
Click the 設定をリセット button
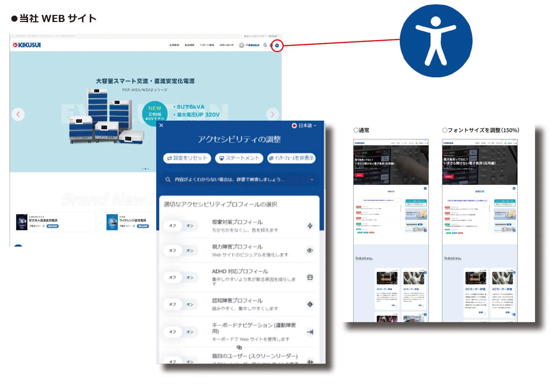[187, 158]
